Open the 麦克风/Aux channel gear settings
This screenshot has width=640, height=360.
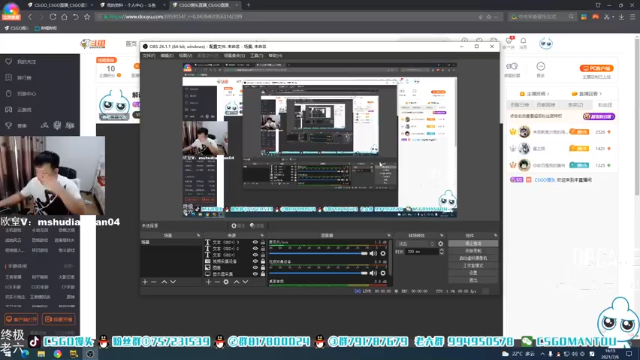pos(383,253)
